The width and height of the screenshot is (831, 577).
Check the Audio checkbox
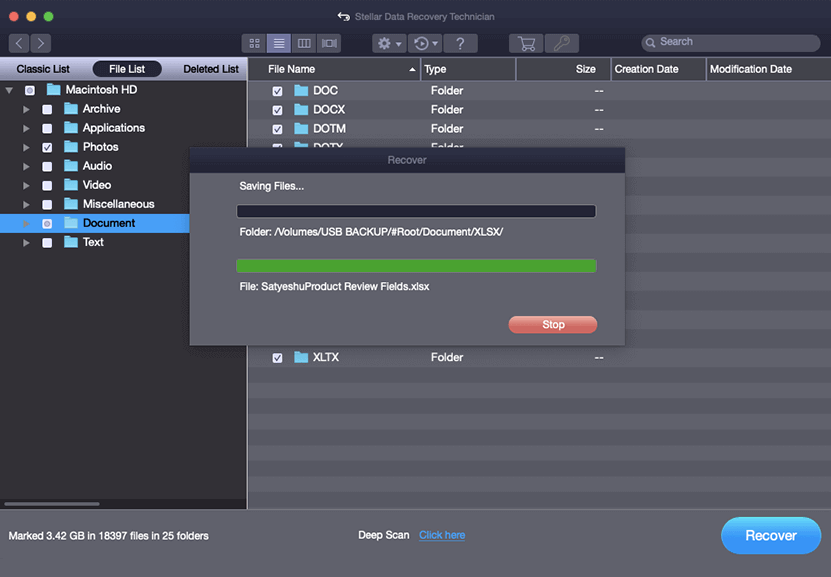click(x=47, y=166)
